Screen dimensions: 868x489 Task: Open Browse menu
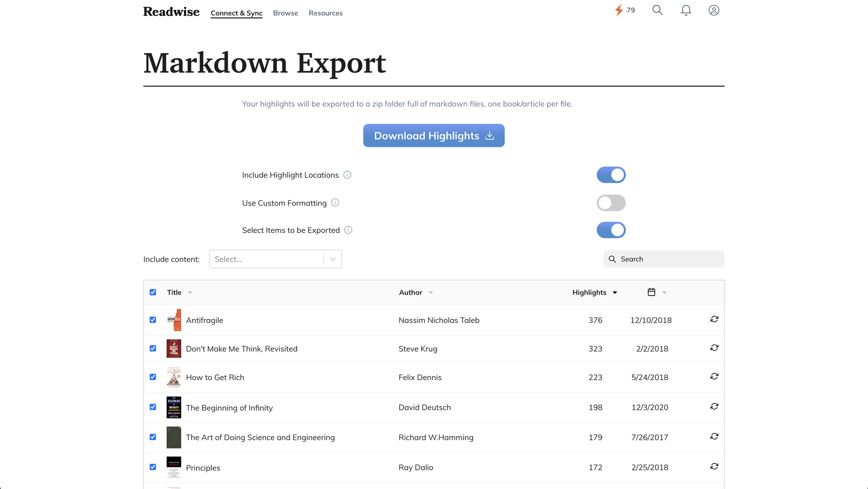(286, 13)
